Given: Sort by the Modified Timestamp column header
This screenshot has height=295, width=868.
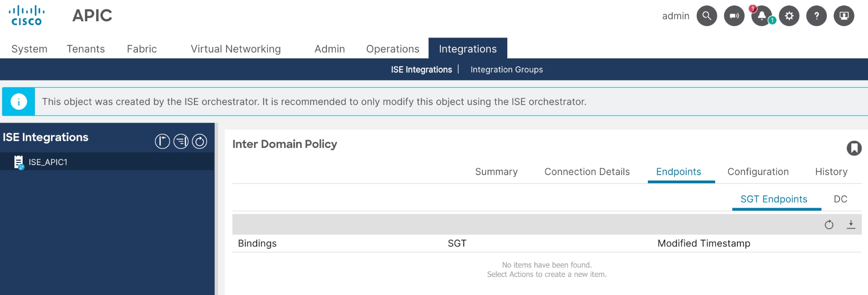Looking at the screenshot, I should [704, 243].
